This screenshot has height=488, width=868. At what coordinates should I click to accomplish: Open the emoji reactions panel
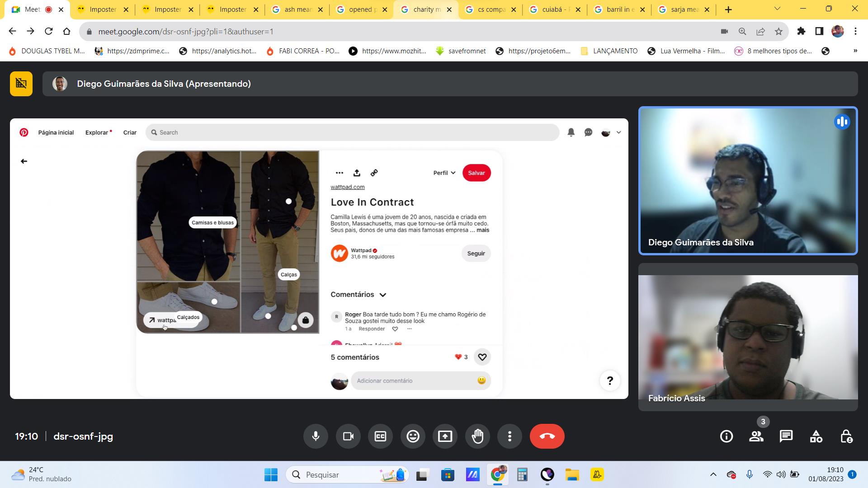412,436
